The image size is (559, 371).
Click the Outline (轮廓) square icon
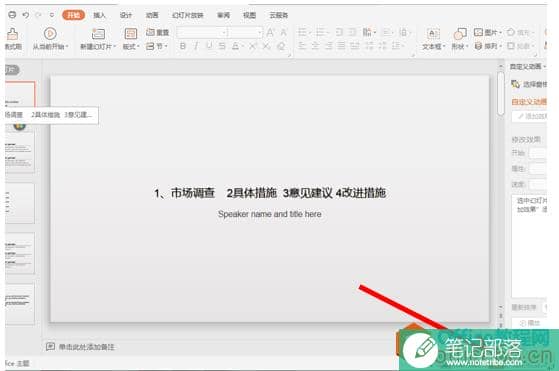click(511, 46)
